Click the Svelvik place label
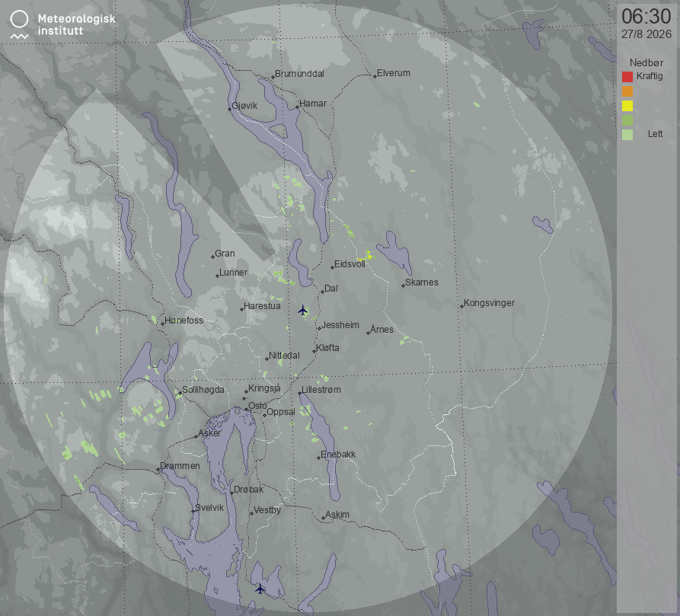Viewport: 680px width, 616px height. [x=209, y=508]
